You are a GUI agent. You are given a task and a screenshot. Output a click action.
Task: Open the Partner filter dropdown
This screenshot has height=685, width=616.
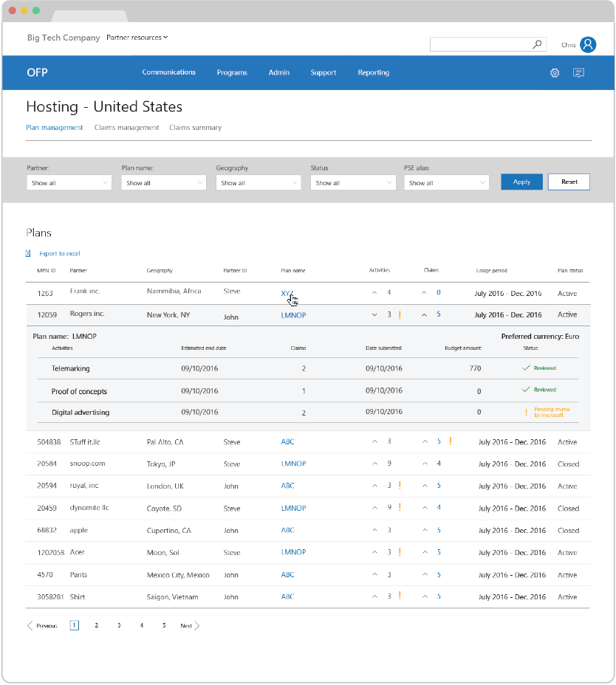(69, 183)
